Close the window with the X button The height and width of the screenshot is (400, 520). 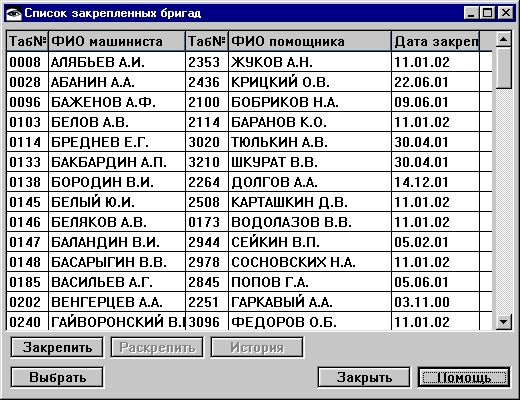(x=506, y=13)
